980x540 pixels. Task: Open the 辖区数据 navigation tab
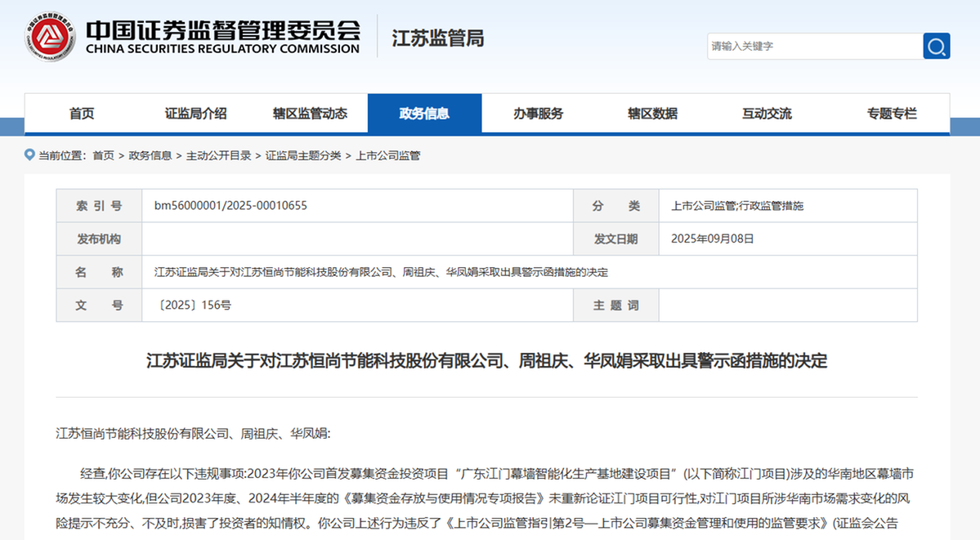pos(652,114)
